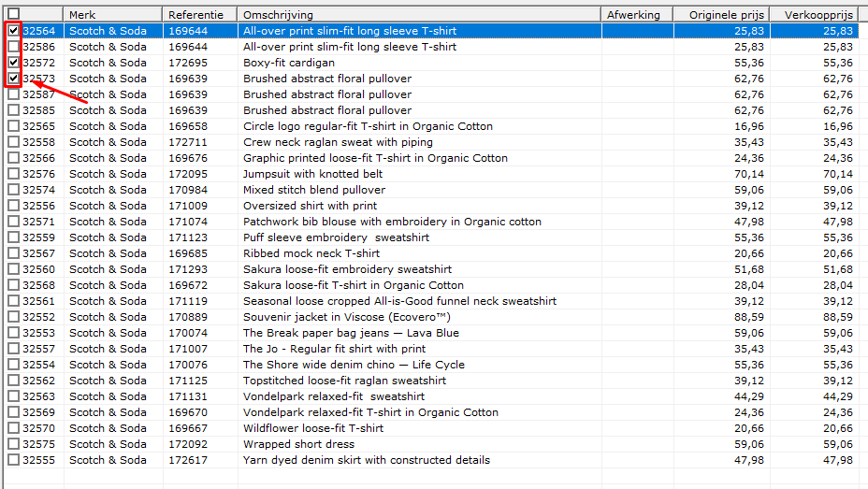This screenshot has width=868, height=489.
Task: Click sale price 44,29 of Vondelpark sweatshirt
Action: coord(837,396)
